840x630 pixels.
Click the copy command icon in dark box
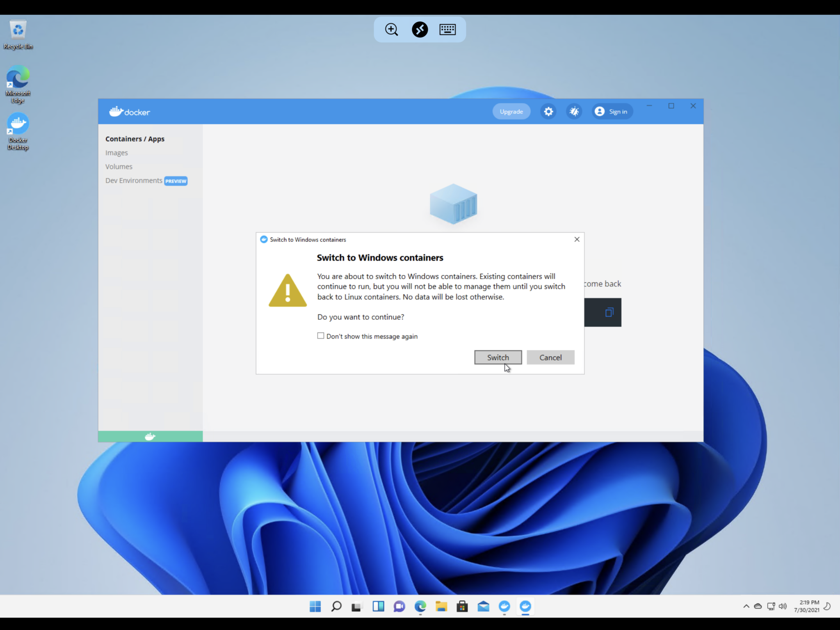point(609,312)
